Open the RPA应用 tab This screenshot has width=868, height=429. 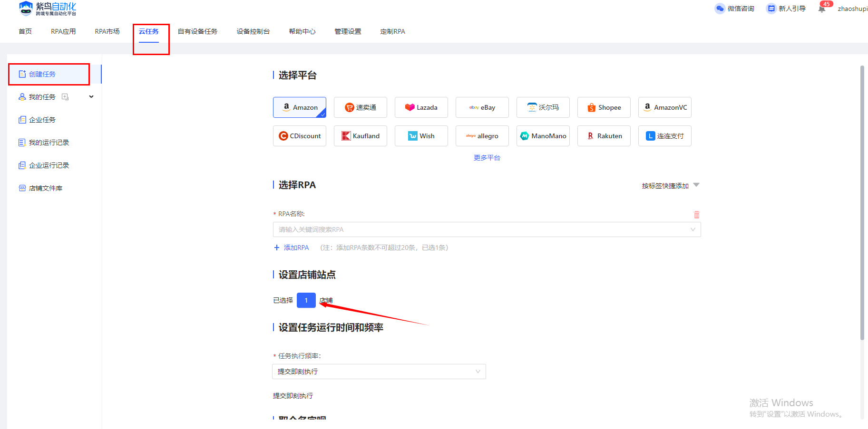(x=63, y=31)
